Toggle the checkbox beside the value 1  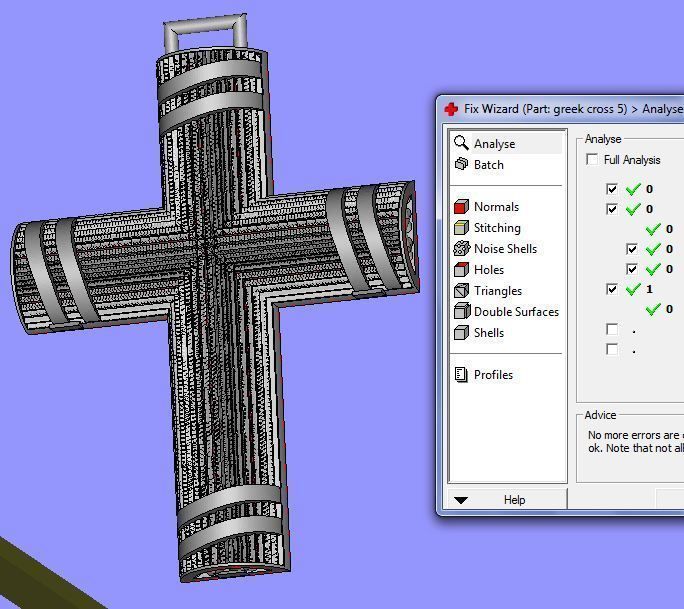point(612,289)
